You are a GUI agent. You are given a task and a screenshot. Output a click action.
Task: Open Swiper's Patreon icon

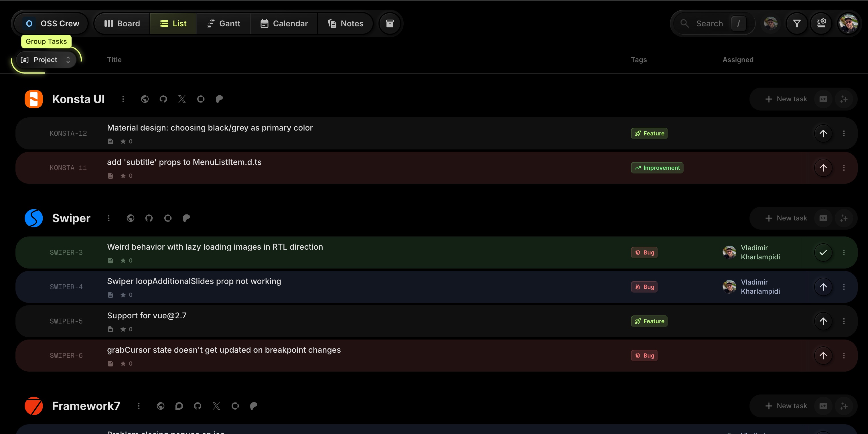(186, 218)
